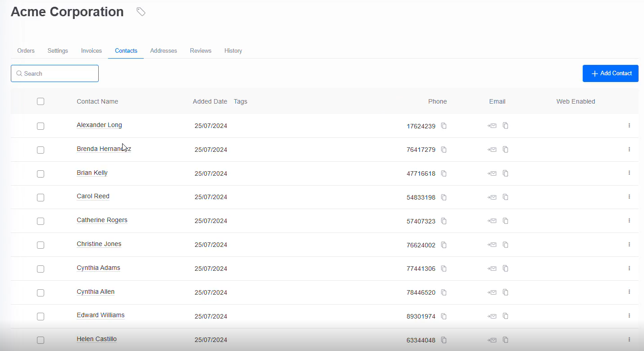Check the checkbox for Christine Jones
This screenshot has width=644, height=351.
pyautogui.click(x=40, y=245)
